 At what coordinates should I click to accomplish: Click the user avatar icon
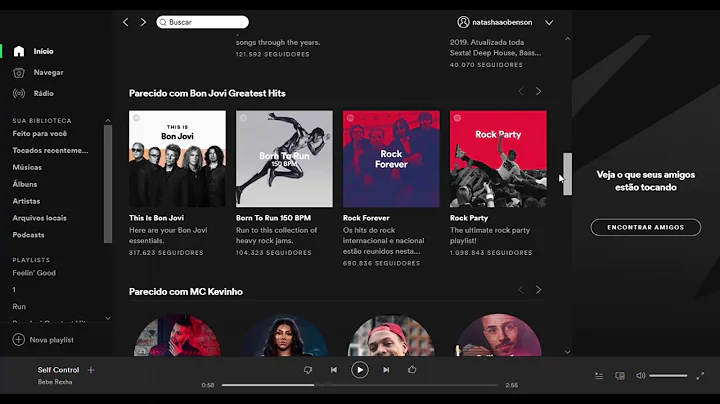463,22
